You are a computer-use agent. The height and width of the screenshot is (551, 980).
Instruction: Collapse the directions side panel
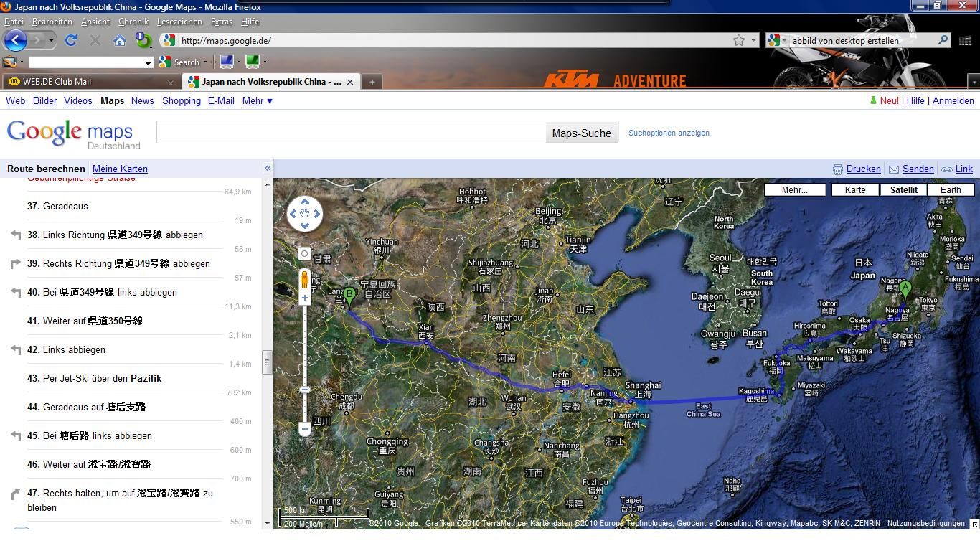[x=268, y=169]
